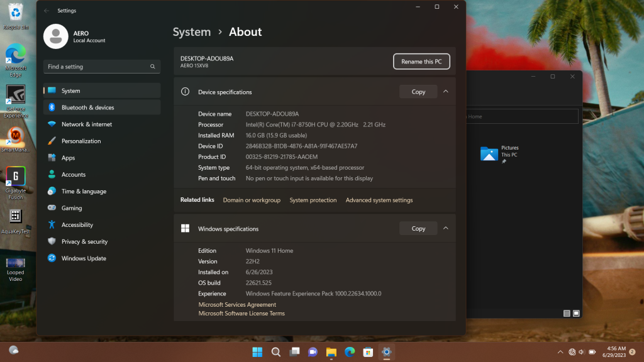Open the Looped Video desktop file
Image resolution: width=644 pixels, height=362 pixels.
tap(16, 269)
